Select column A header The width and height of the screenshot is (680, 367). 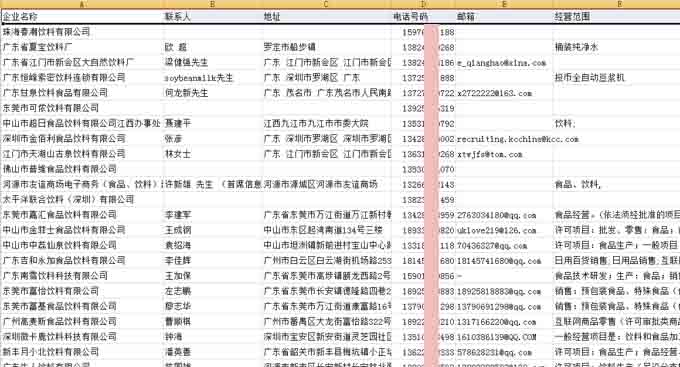(x=82, y=4)
